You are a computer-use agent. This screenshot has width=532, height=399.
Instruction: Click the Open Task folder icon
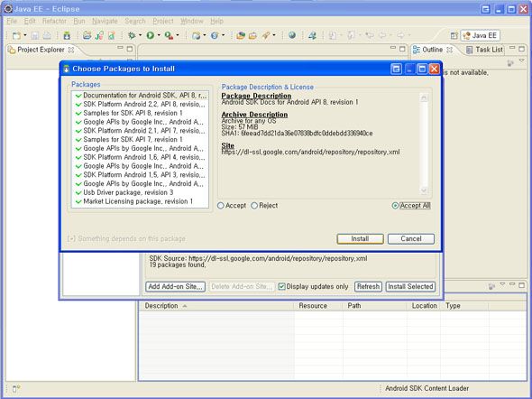coord(252,35)
